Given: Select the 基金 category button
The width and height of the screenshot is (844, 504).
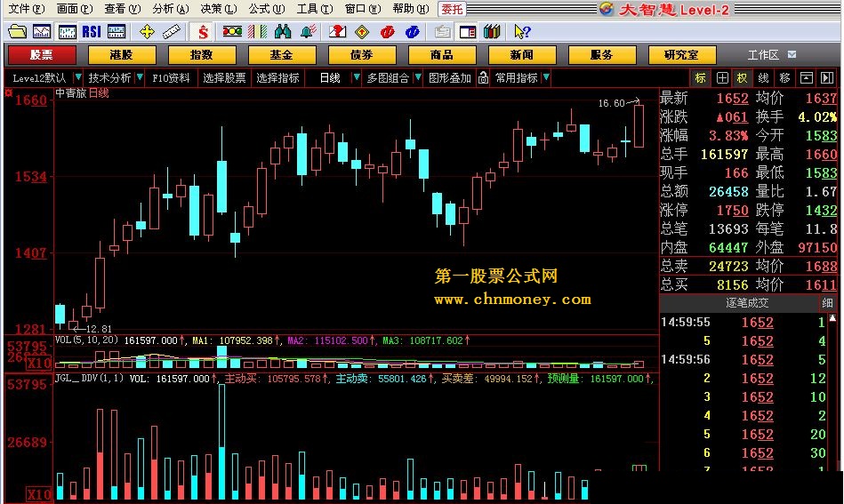Looking at the screenshot, I should (x=282, y=55).
